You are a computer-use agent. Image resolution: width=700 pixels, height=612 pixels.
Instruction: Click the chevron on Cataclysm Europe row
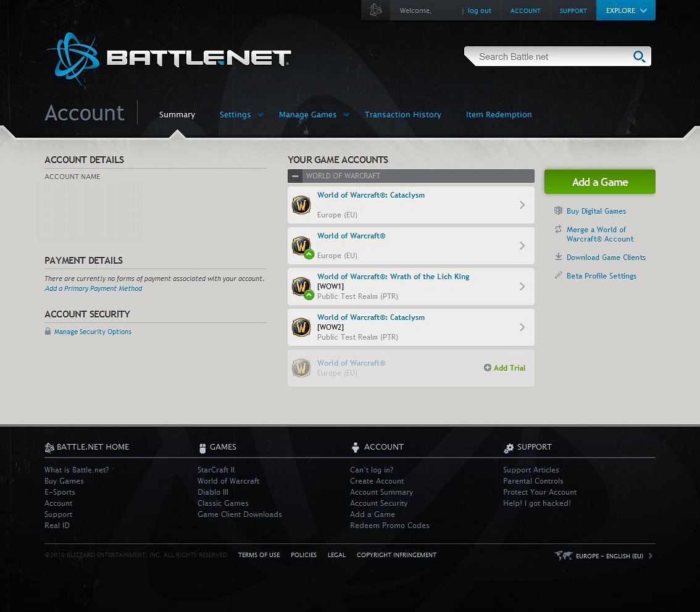pyautogui.click(x=522, y=205)
